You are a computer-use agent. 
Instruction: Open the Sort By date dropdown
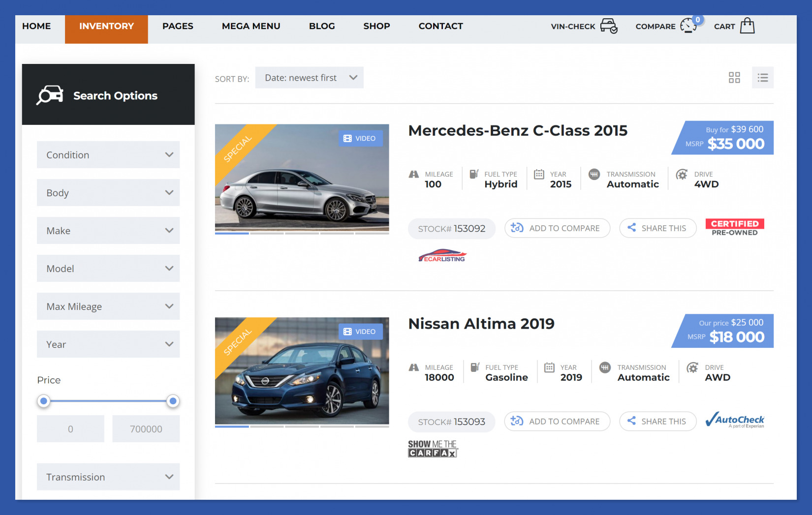pyautogui.click(x=310, y=78)
